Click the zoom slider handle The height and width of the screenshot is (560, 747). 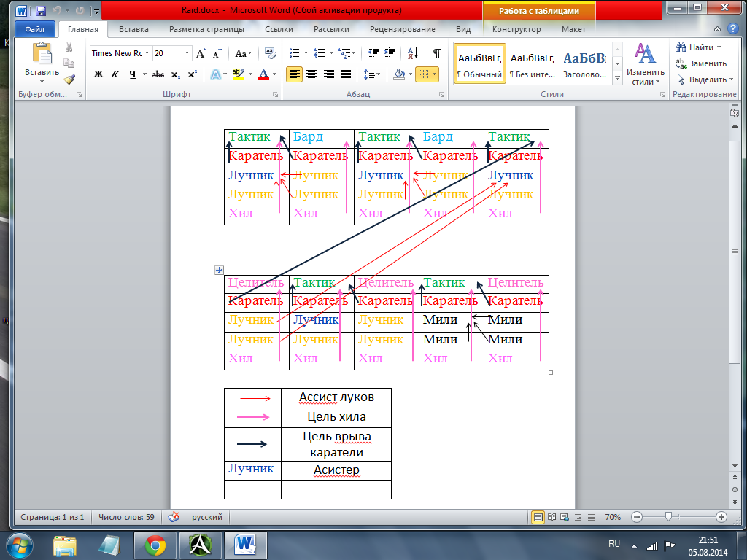click(668, 517)
